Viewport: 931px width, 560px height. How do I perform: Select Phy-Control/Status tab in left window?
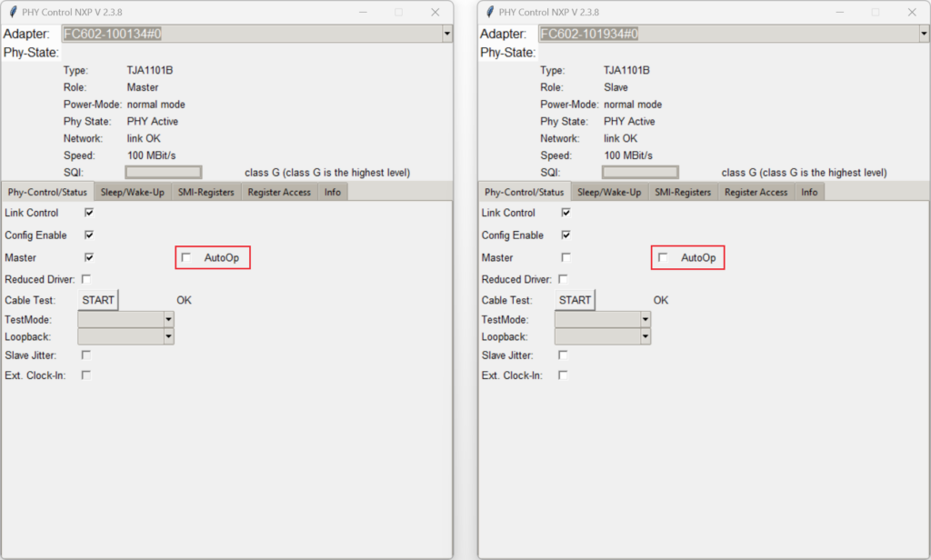point(47,192)
